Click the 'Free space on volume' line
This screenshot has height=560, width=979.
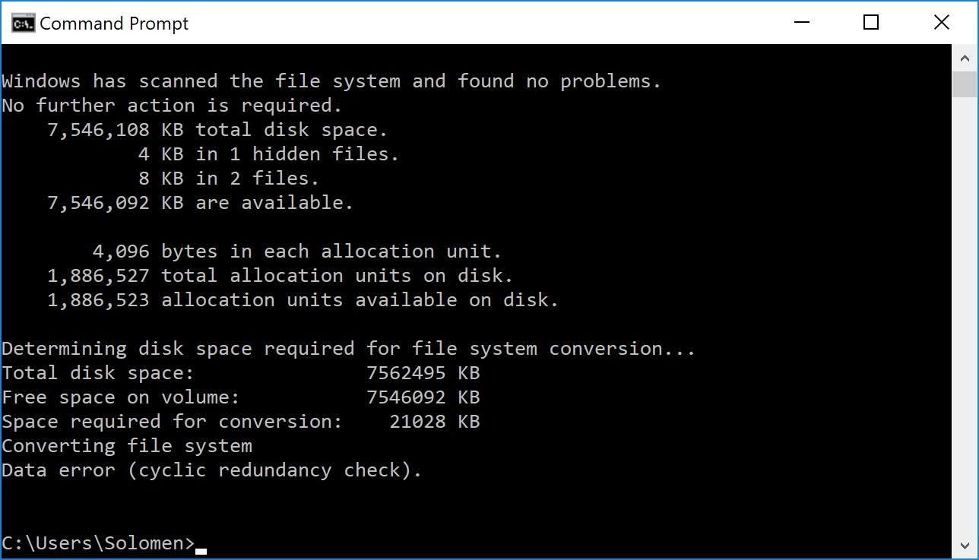click(241, 397)
